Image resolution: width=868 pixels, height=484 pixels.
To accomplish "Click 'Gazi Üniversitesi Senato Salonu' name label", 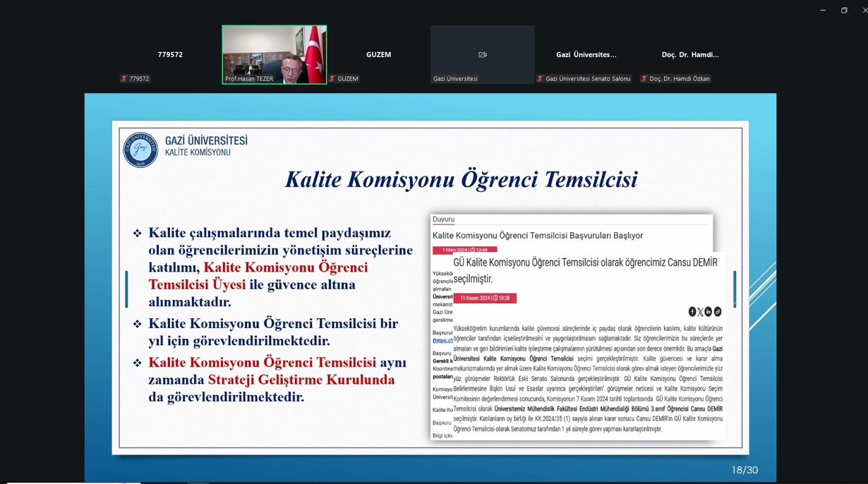I will pos(588,78).
